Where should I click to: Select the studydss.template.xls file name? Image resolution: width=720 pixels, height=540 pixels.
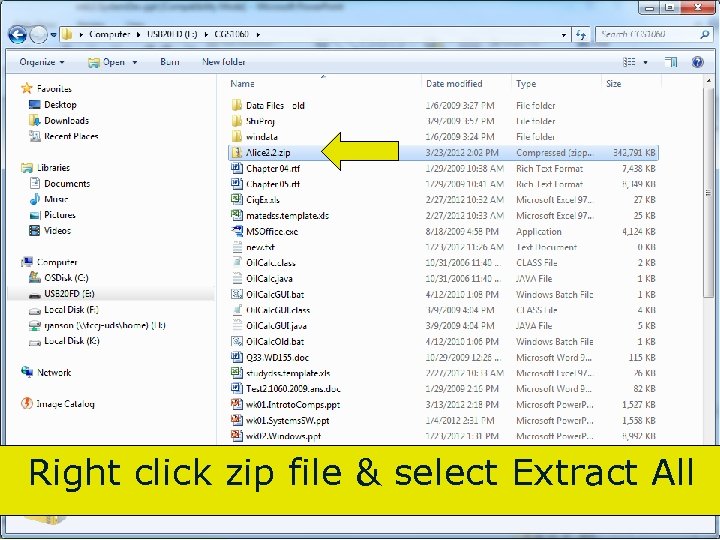click(x=288, y=373)
